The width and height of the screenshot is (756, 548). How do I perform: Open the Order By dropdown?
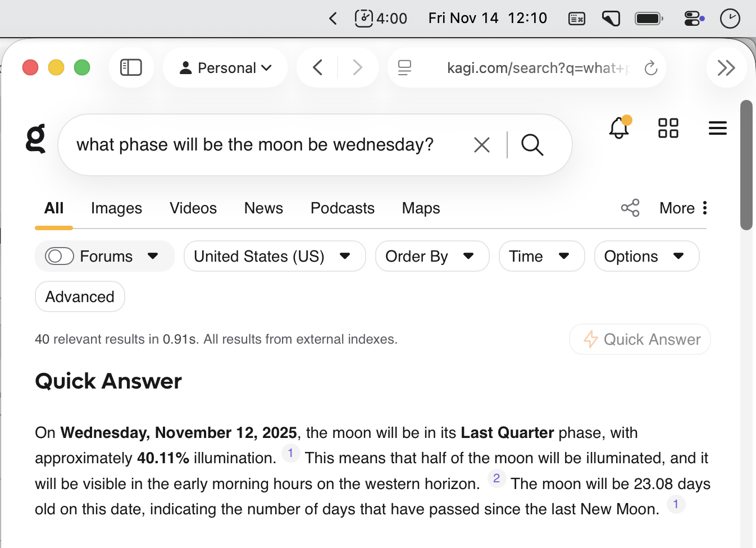(432, 257)
